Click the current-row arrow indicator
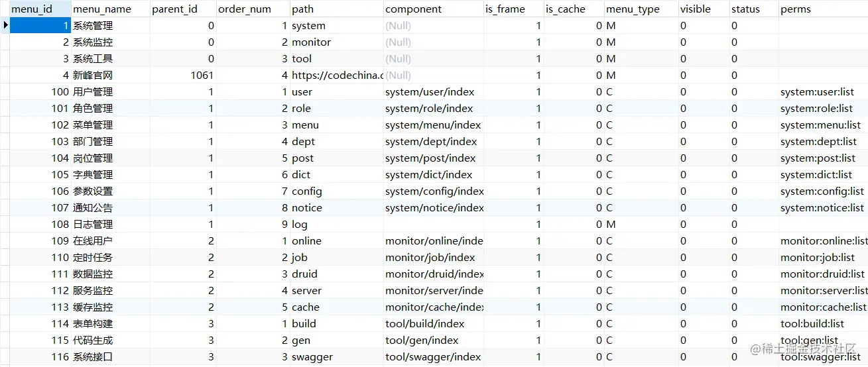The height and width of the screenshot is (367, 868). pos(5,25)
